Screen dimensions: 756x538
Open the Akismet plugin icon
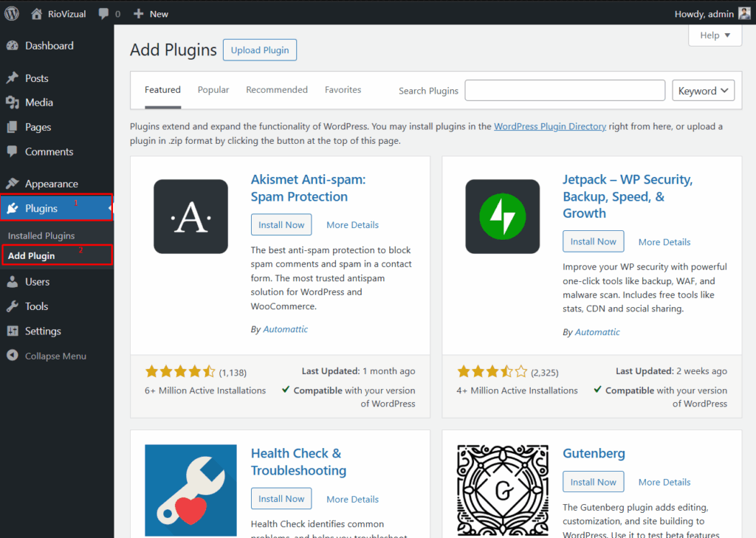point(190,216)
